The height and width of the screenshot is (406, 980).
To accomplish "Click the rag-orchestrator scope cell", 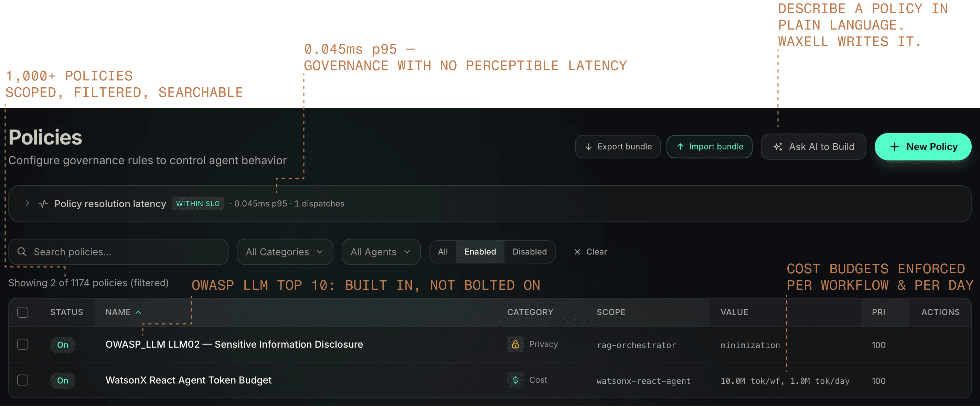I will (637, 345).
